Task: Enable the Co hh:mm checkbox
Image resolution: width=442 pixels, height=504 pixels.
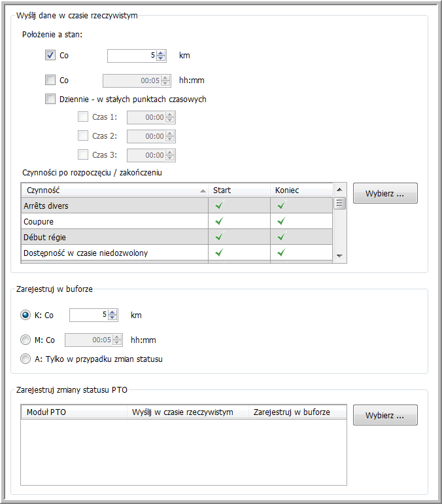Action: click(50, 81)
